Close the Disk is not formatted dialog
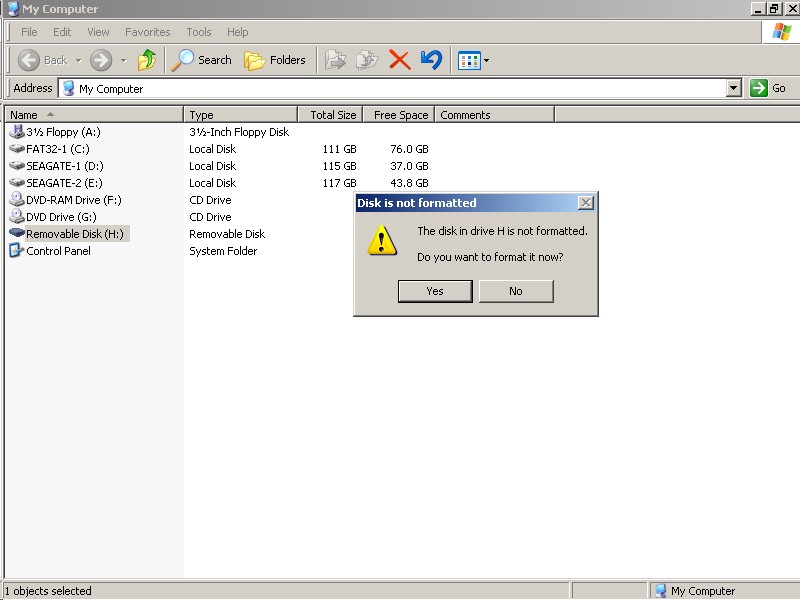 pyautogui.click(x=586, y=203)
